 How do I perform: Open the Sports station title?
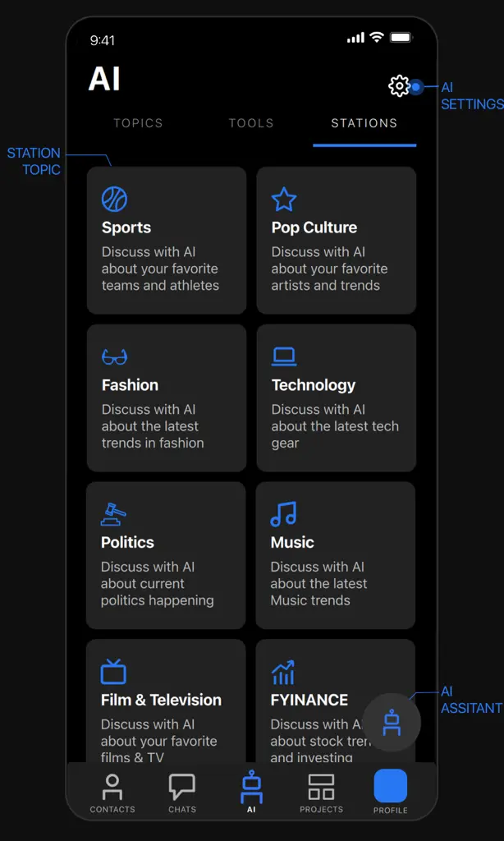(x=126, y=227)
